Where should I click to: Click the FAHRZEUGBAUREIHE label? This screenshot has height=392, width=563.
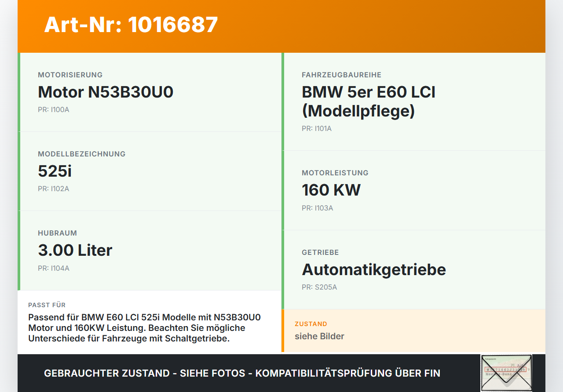coord(342,75)
